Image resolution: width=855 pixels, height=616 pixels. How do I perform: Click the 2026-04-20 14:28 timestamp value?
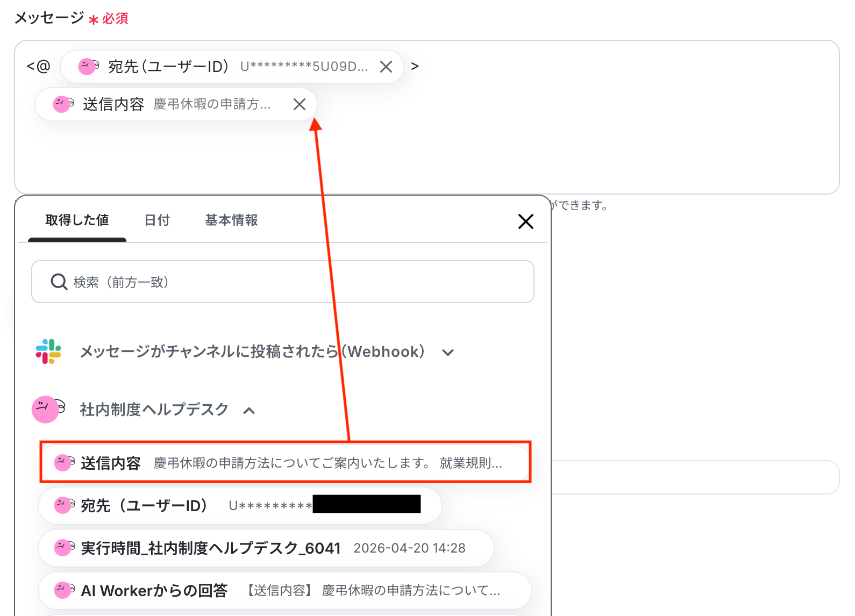pos(410,548)
